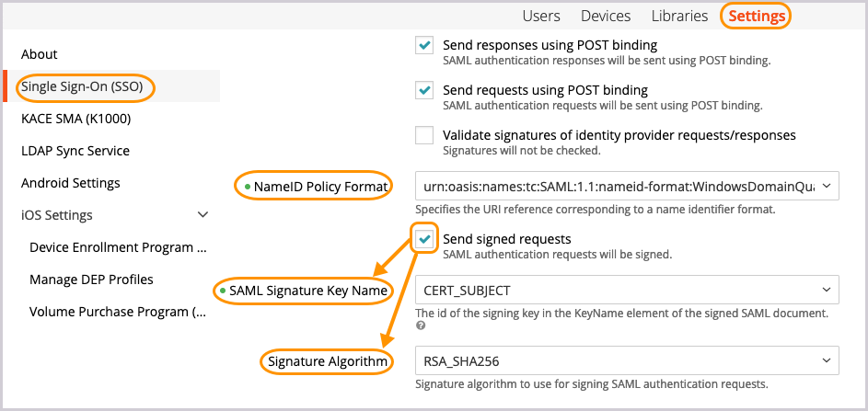868x411 pixels.
Task: Switch to the Devices tab
Action: coord(606,16)
